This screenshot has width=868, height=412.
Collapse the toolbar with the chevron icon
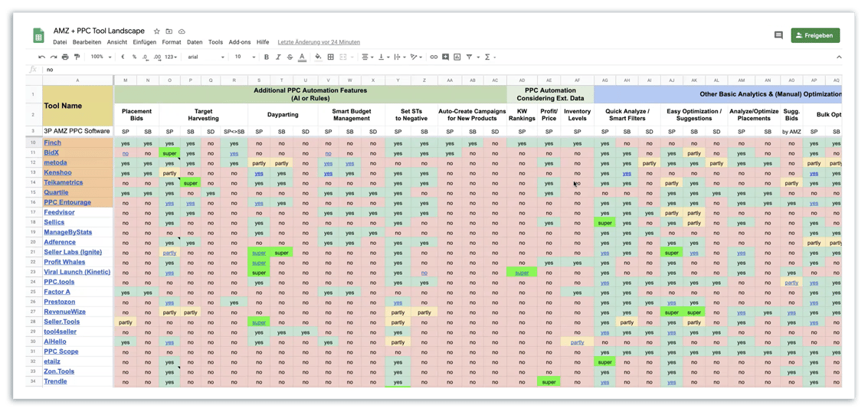click(839, 57)
